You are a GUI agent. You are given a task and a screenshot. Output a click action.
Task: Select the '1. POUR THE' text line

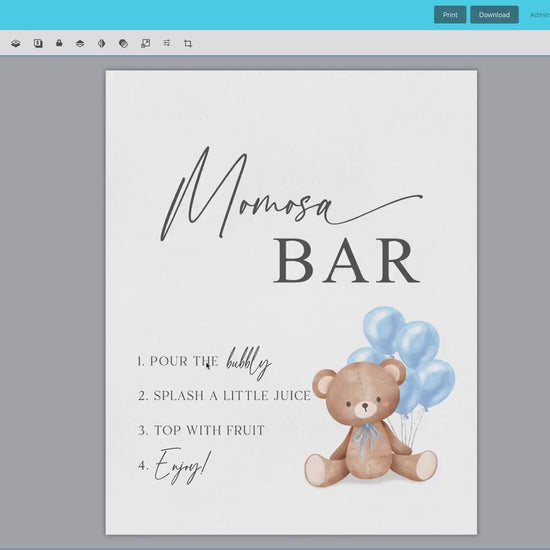click(x=178, y=361)
